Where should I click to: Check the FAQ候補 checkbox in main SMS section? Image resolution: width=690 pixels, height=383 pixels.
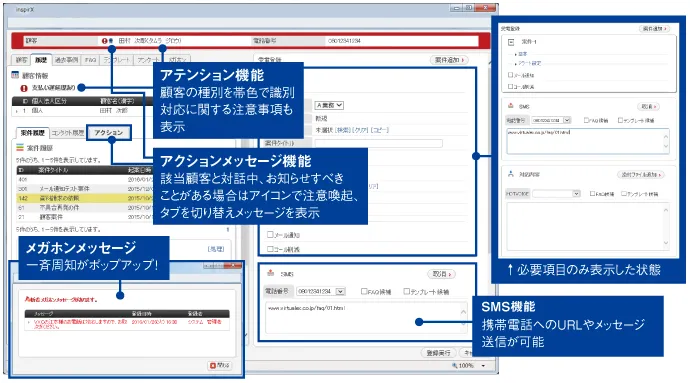coord(364,291)
